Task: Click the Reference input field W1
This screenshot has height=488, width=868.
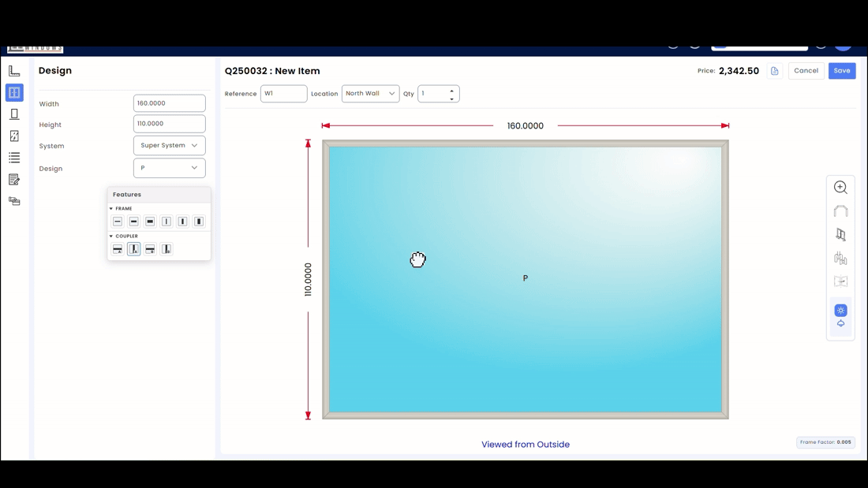Action: point(283,94)
